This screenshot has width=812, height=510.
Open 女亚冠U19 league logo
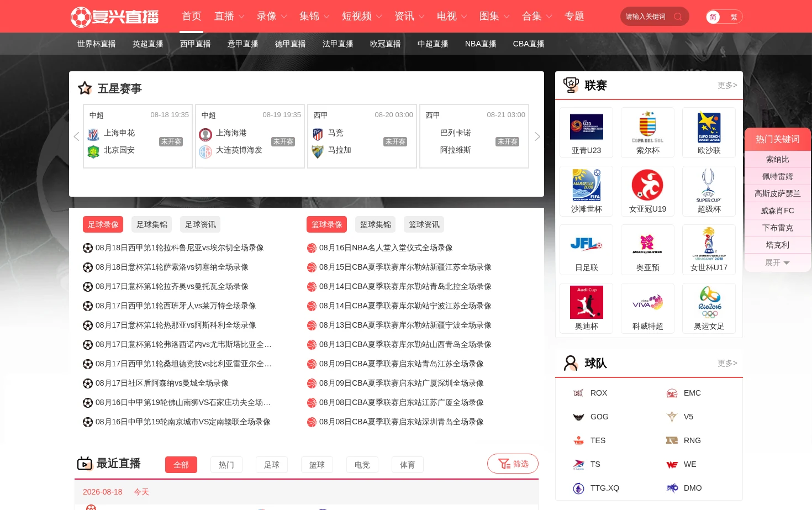[647, 185]
